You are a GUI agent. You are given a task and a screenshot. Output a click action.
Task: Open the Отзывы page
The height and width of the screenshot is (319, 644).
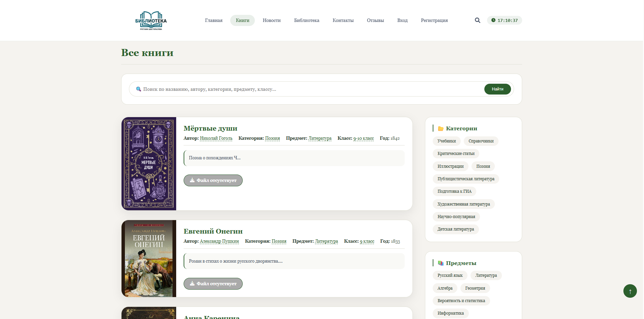375,21
